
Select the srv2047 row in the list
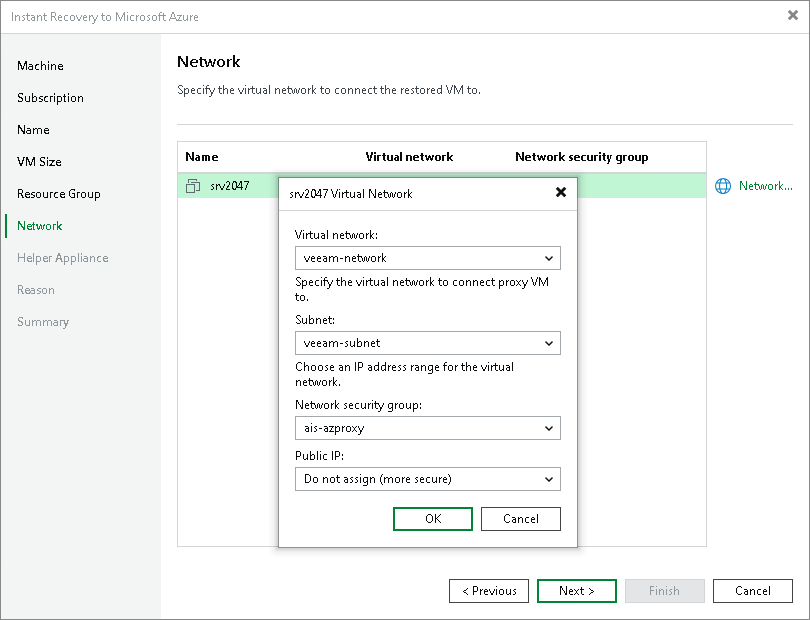coord(230,186)
